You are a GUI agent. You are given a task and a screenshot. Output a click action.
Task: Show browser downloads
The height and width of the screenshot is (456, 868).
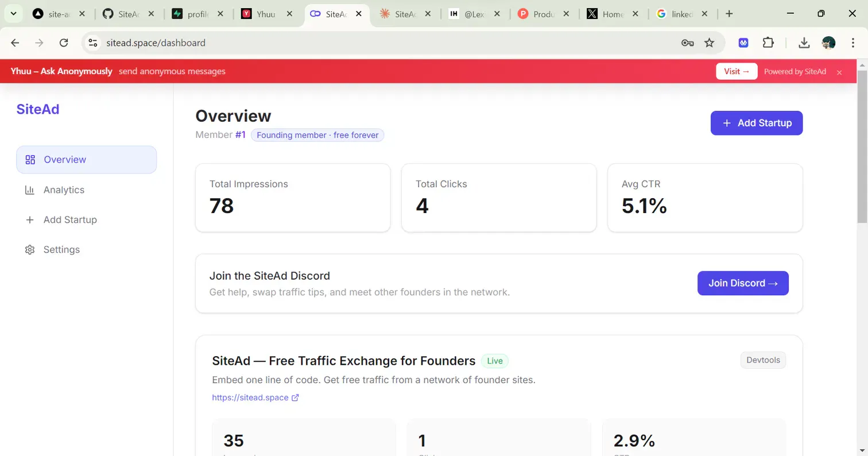click(x=804, y=42)
